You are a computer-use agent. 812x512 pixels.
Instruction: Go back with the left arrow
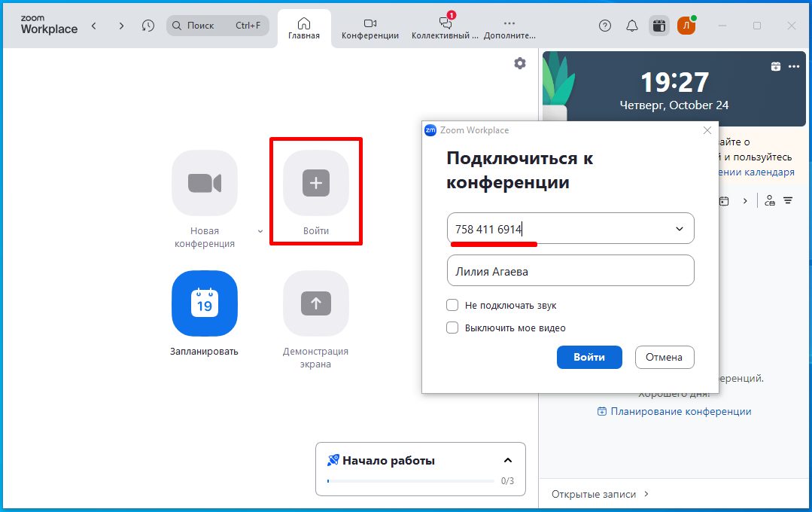pos(94,26)
